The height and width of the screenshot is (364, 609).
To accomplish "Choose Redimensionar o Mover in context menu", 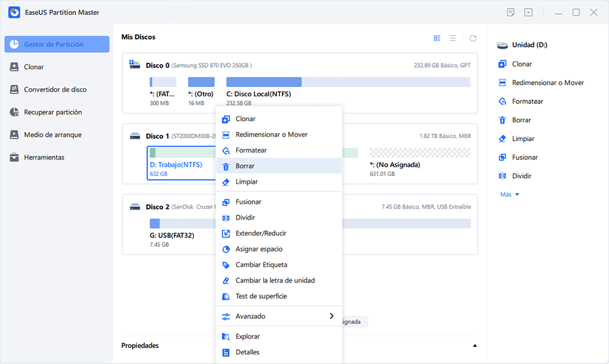I will click(x=279, y=135).
